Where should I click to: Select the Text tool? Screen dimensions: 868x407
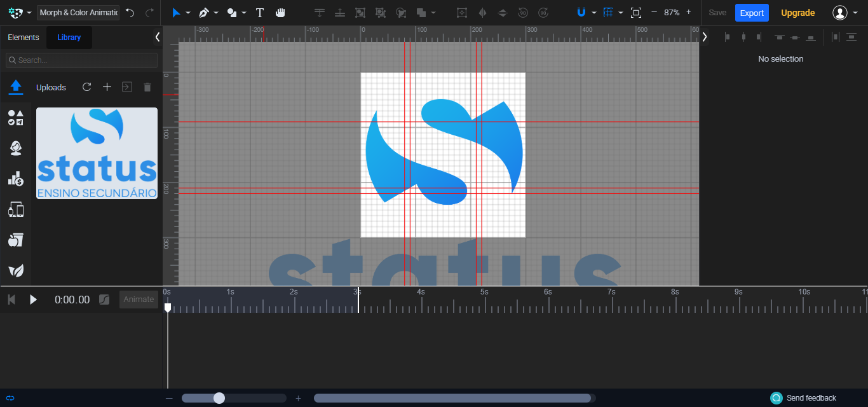coord(260,12)
